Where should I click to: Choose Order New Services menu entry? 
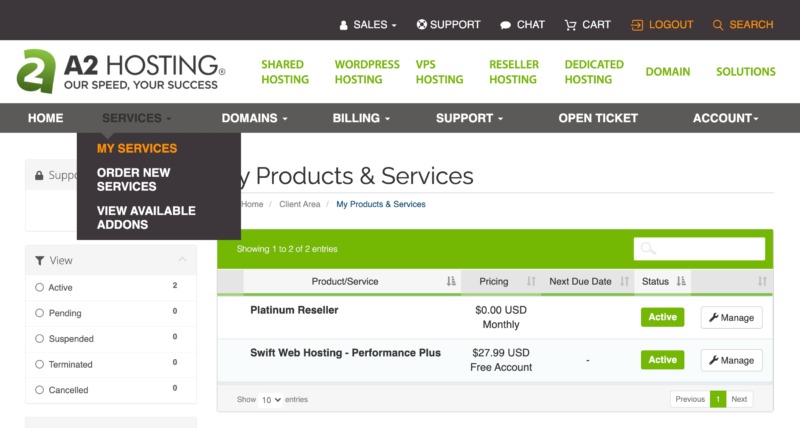(x=134, y=179)
